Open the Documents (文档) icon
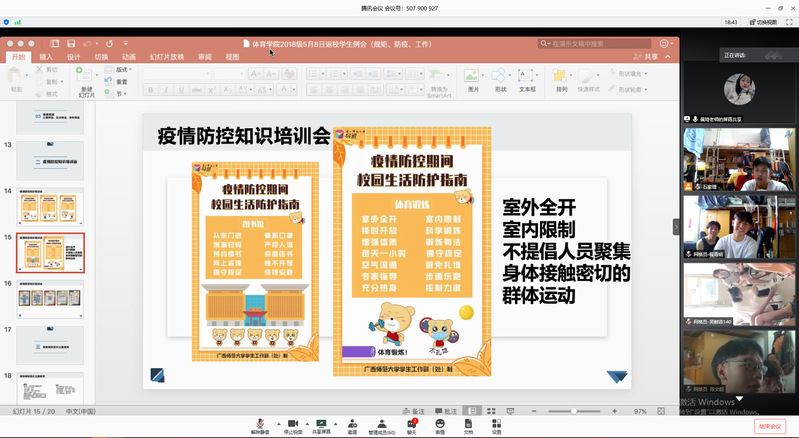 coord(468,424)
